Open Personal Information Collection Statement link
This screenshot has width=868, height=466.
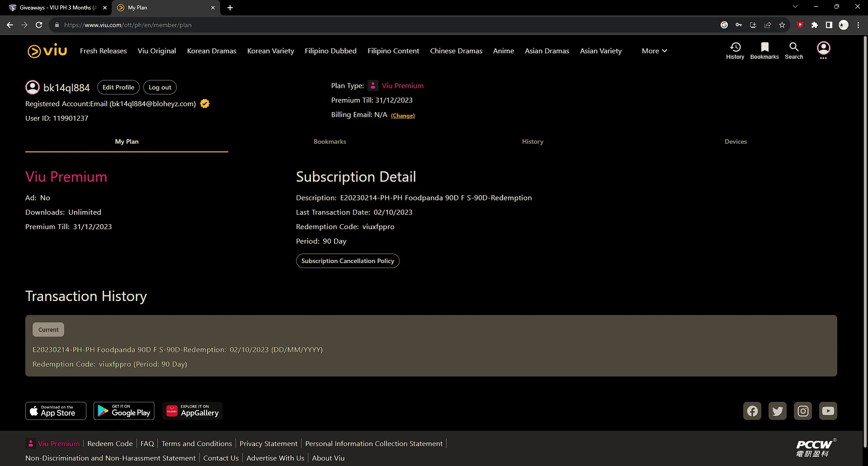(x=374, y=443)
